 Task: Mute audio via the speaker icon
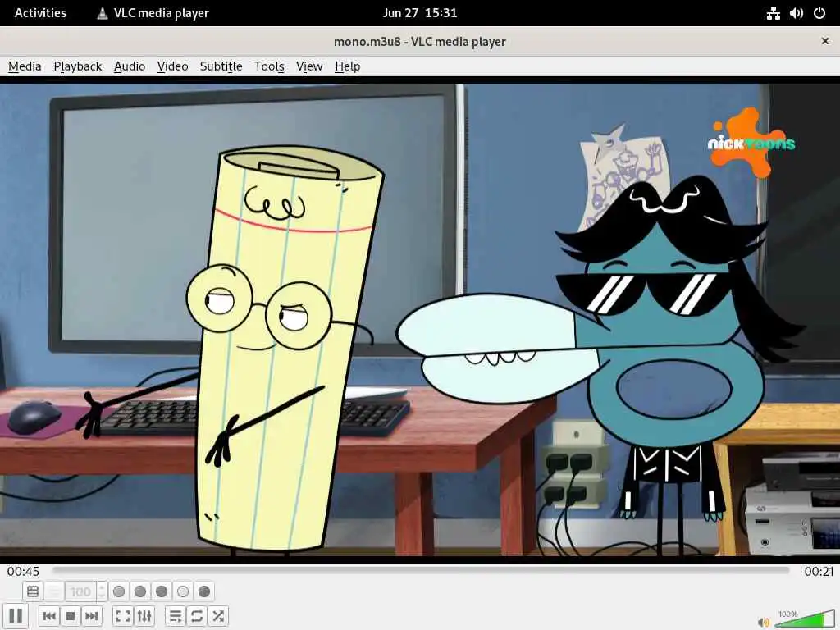tap(764, 622)
